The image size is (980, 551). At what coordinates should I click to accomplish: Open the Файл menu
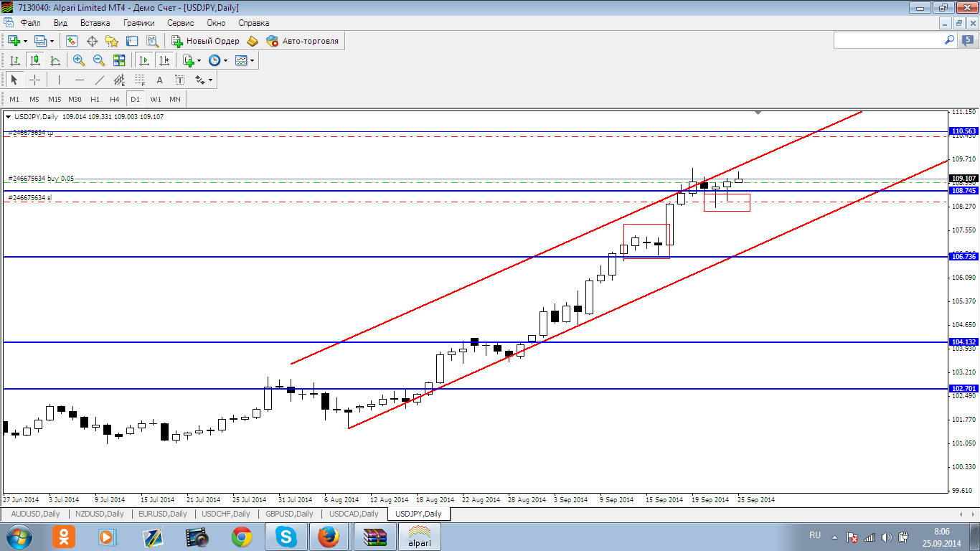pyautogui.click(x=30, y=23)
